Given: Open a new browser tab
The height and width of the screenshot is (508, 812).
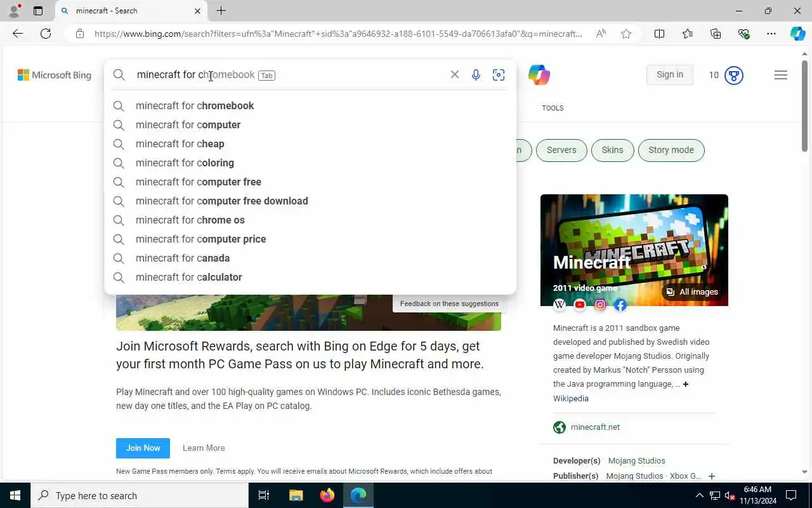Looking at the screenshot, I should point(221,11).
